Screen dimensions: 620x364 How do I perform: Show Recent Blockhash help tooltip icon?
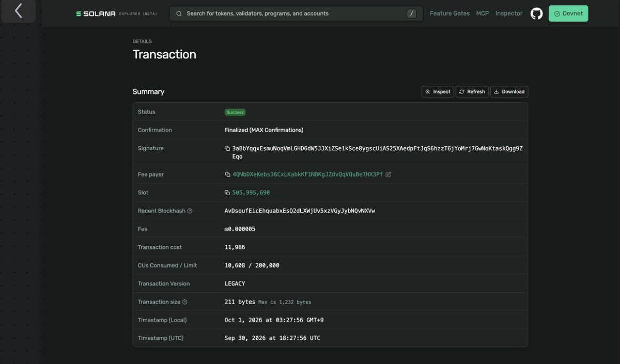tap(190, 211)
